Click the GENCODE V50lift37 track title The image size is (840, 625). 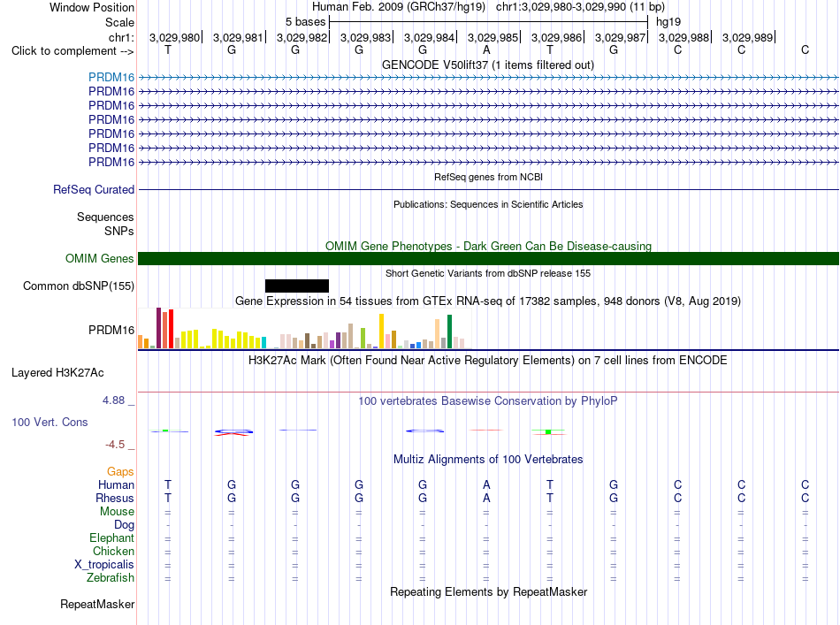coord(487,65)
